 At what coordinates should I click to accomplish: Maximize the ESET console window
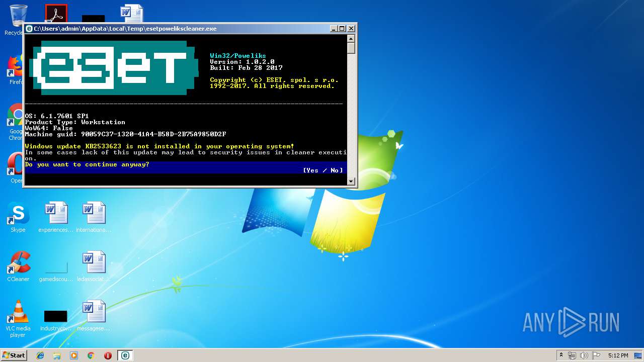342,29
